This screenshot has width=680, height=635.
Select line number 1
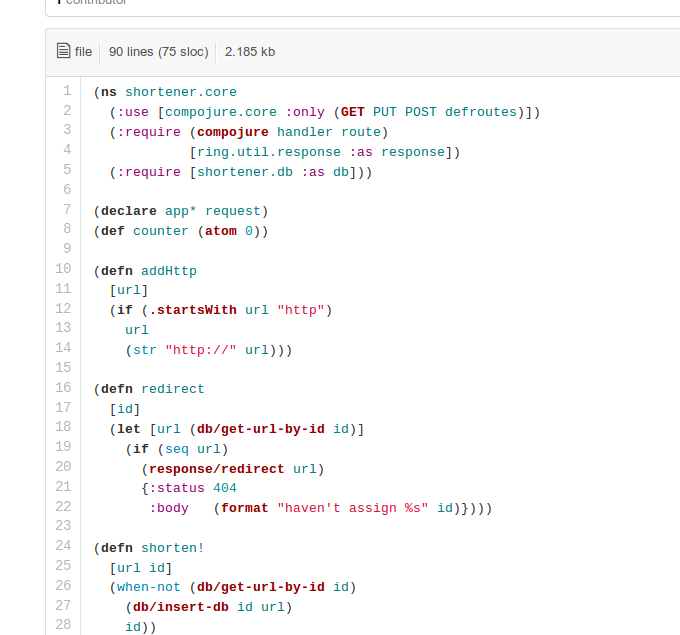[67, 91]
